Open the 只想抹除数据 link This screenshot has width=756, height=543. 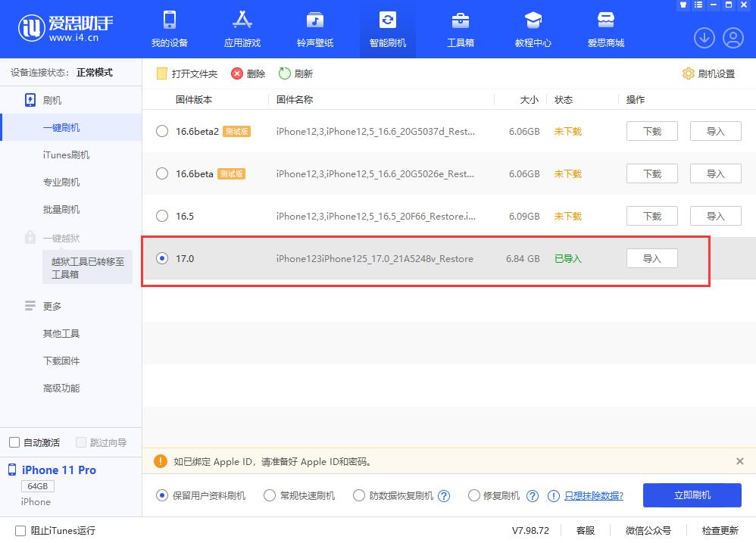coord(594,495)
